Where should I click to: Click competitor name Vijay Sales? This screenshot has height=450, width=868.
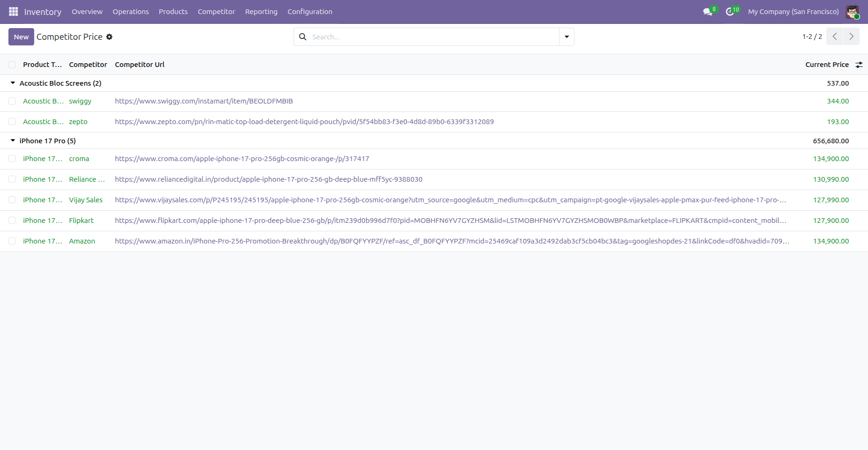pyautogui.click(x=86, y=200)
